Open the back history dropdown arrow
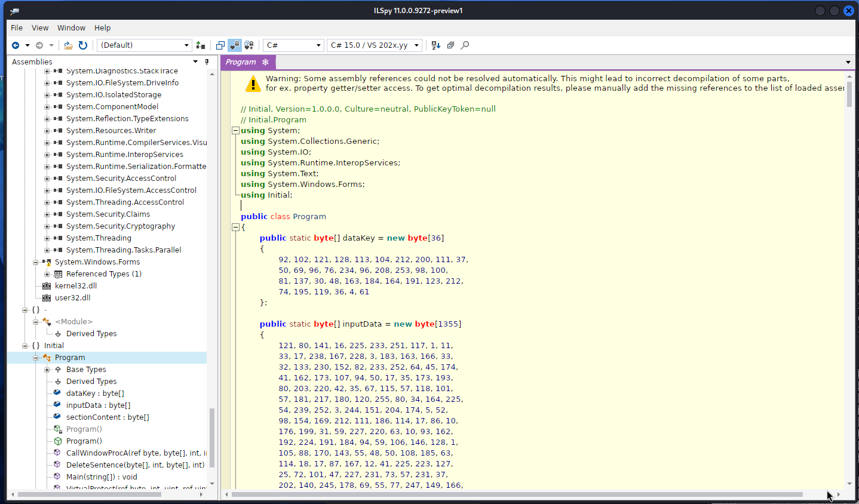The height and width of the screenshot is (504, 859). coord(27,45)
